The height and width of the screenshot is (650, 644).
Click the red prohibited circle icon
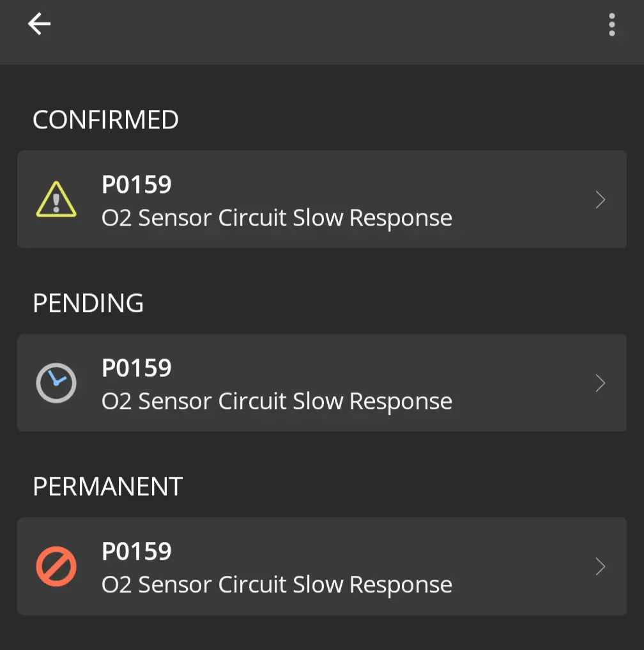[x=56, y=566]
